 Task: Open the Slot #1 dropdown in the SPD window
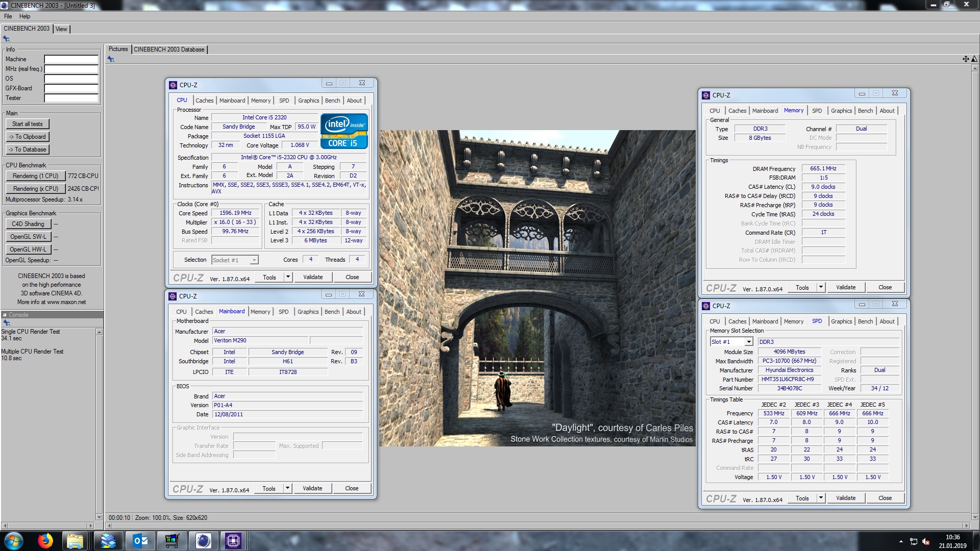(749, 342)
